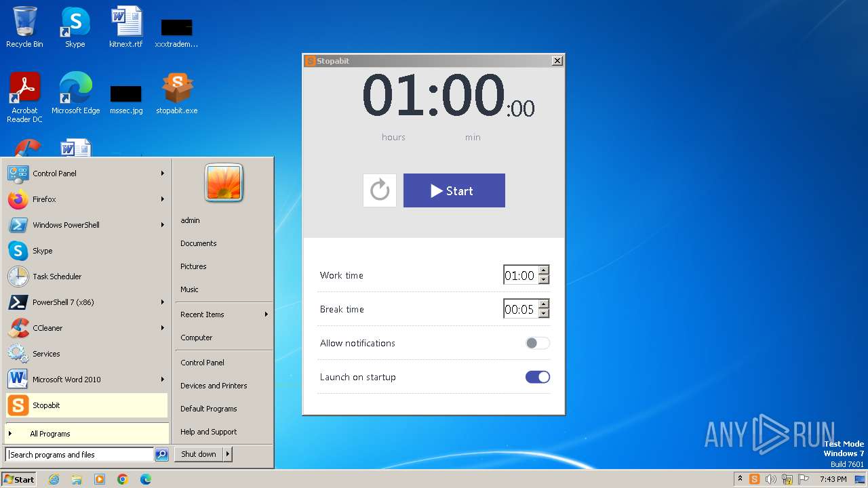Open Documents from the Start menu
The height and width of the screenshot is (488, 868).
(199, 243)
